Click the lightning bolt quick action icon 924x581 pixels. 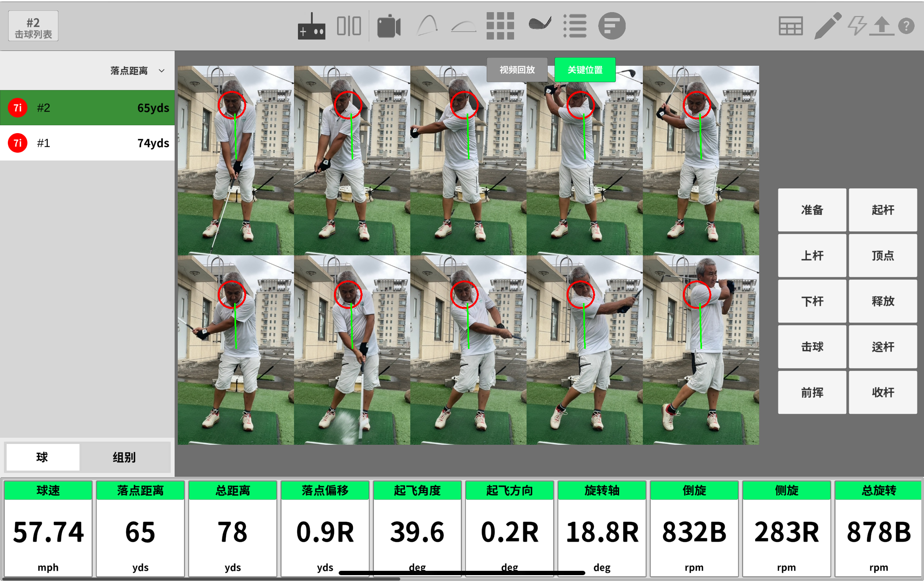click(x=857, y=26)
